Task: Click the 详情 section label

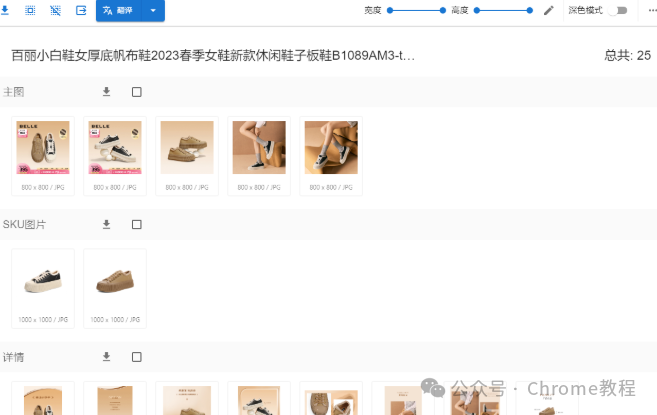Action: pyautogui.click(x=13, y=357)
